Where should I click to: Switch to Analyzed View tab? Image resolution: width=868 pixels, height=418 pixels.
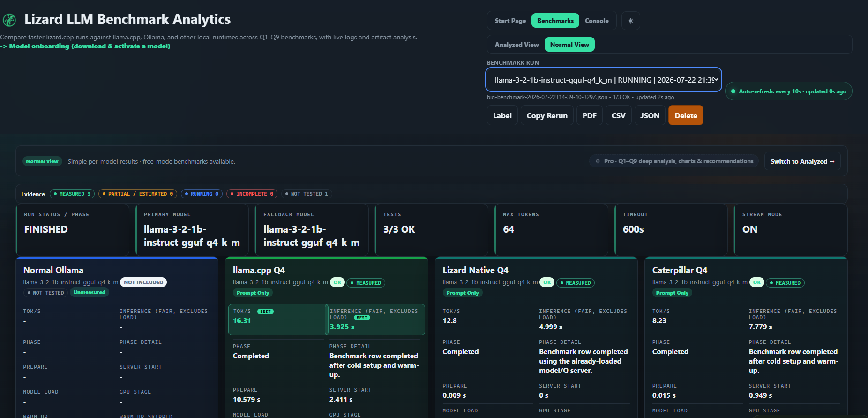pyautogui.click(x=517, y=45)
